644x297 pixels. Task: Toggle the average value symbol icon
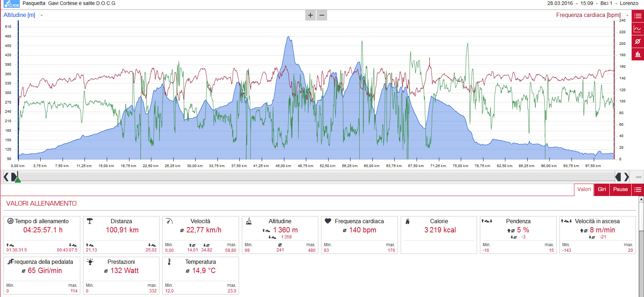[638, 41]
